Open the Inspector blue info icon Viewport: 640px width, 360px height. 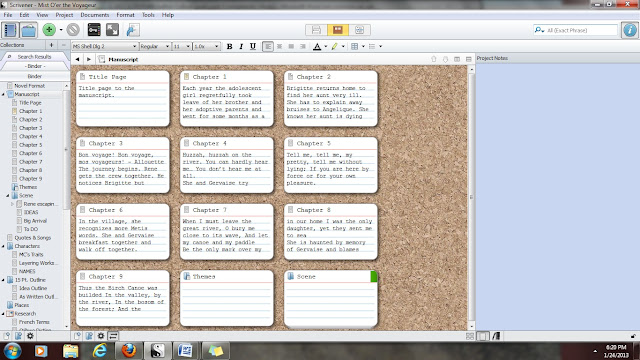point(630,30)
